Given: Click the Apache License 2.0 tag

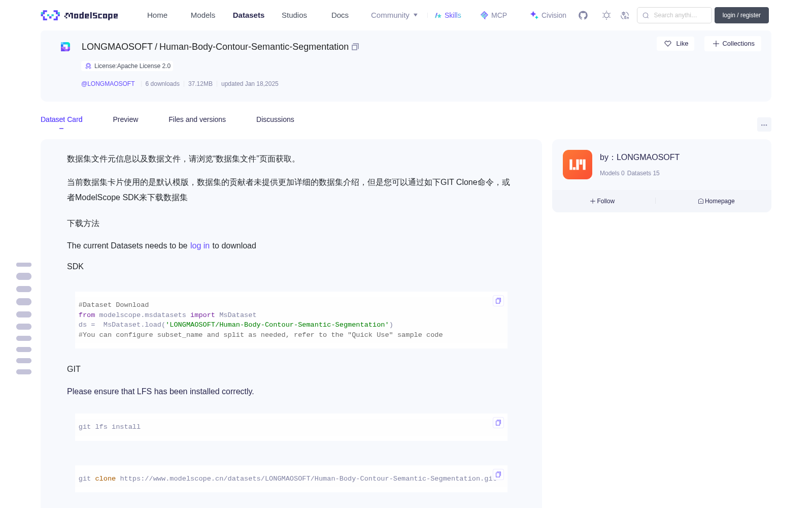Looking at the screenshot, I should click(127, 66).
